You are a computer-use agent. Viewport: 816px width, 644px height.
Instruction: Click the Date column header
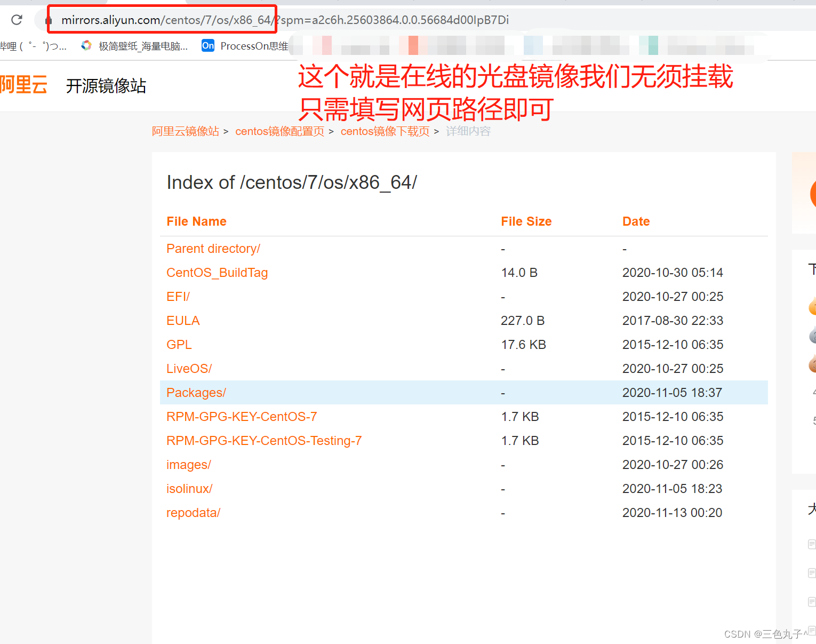[636, 221]
